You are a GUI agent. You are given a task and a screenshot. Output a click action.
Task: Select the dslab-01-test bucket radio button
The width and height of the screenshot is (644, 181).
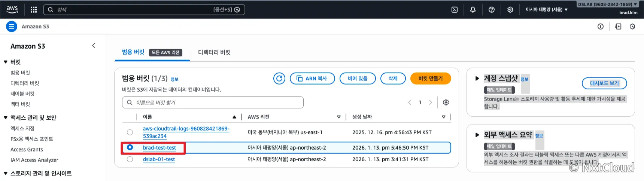tap(130, 159)
